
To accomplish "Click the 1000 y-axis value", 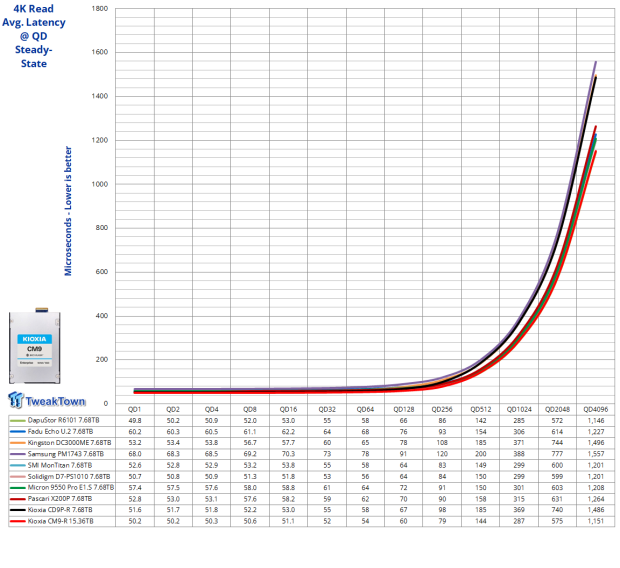I will (x=100, y=184).
